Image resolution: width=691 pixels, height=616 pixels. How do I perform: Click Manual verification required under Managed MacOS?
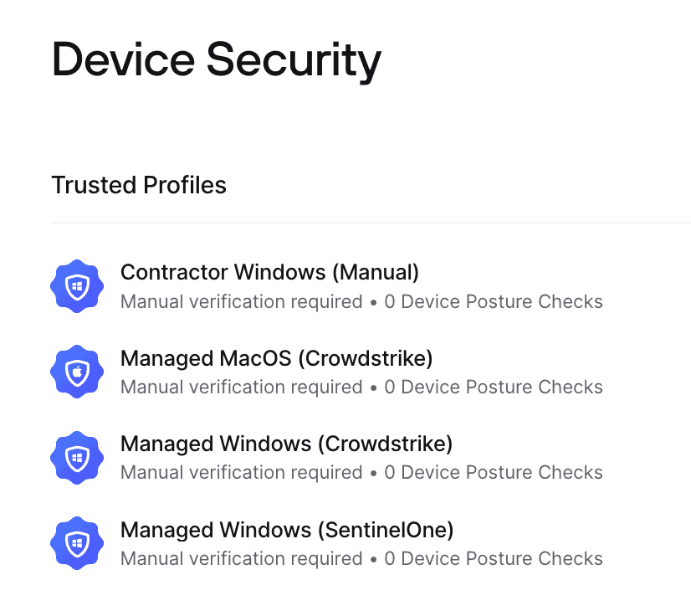(x=242, y=387)
